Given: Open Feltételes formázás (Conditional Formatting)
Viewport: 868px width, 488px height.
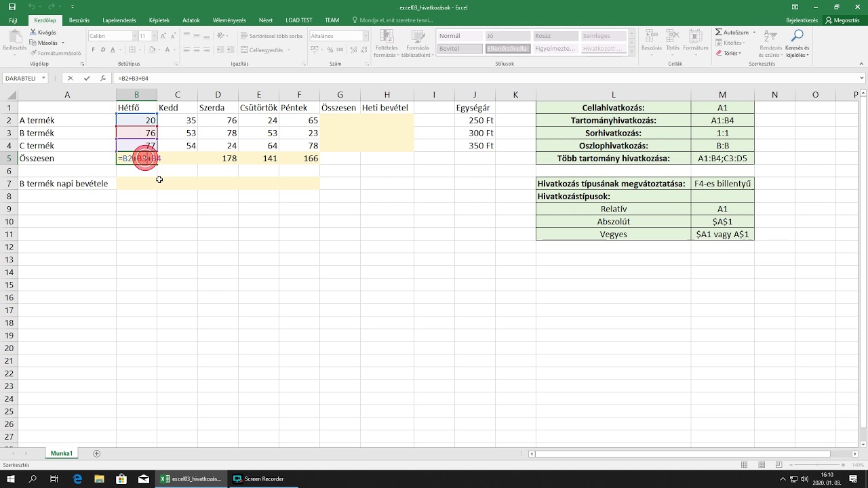Looking at the screenshot, I should point(386,43).
